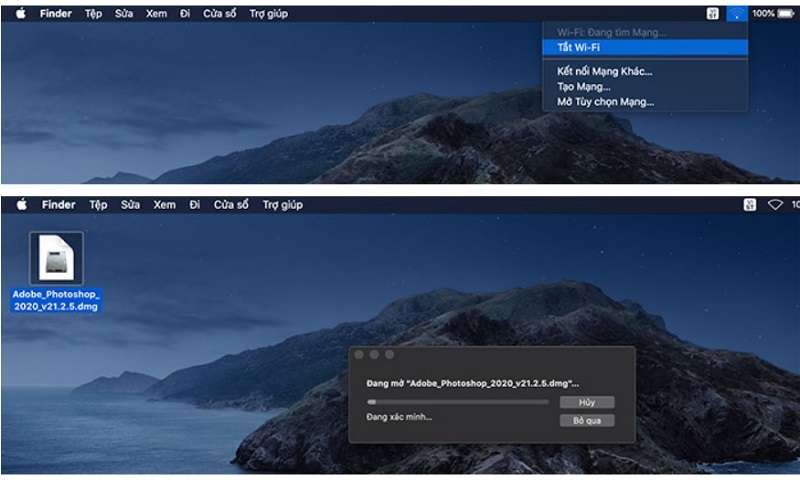
Task: Click the input source icon in the bottom menu bar
Action: [x=749, y=205]
